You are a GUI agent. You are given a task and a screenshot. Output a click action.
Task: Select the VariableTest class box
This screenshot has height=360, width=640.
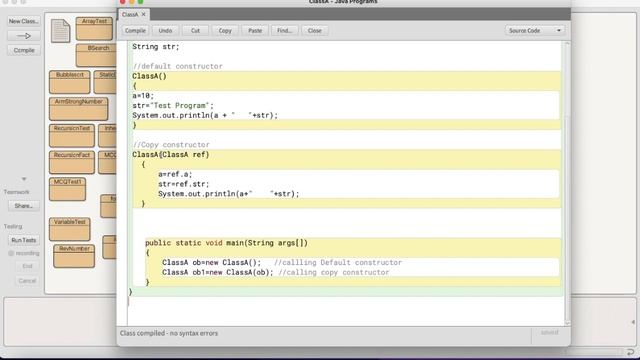(70, 229)
